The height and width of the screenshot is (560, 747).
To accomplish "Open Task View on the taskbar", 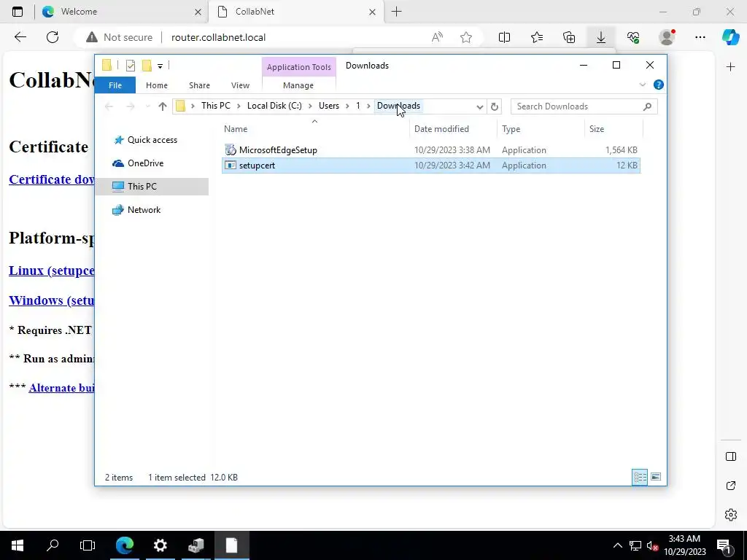I will point(88,545).
